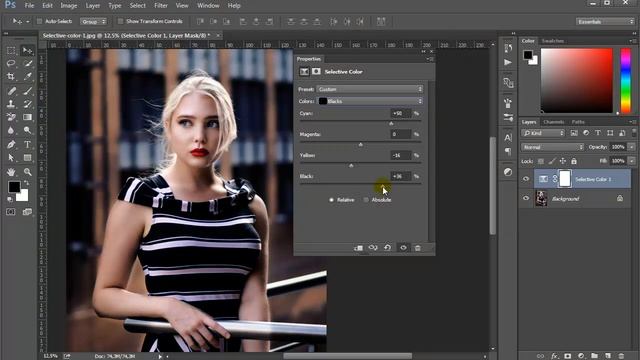The width and height of the screenshot is (640, 360).
Task: Open the File menu
Action: pyautogui.click(x=29, y=6)
